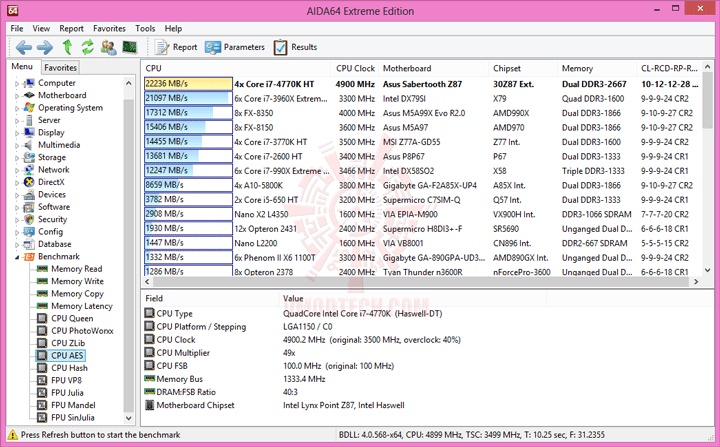Open the Tools menu

(x=145, y=28)
